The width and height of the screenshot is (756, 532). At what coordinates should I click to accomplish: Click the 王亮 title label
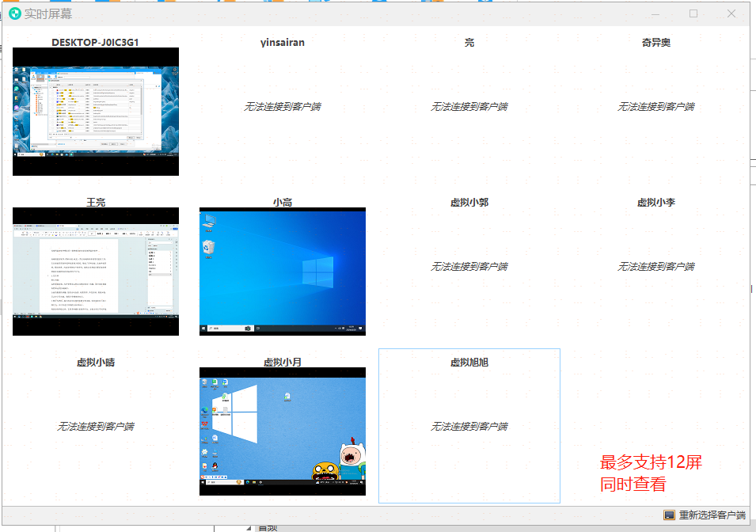[x=96, y=203]
